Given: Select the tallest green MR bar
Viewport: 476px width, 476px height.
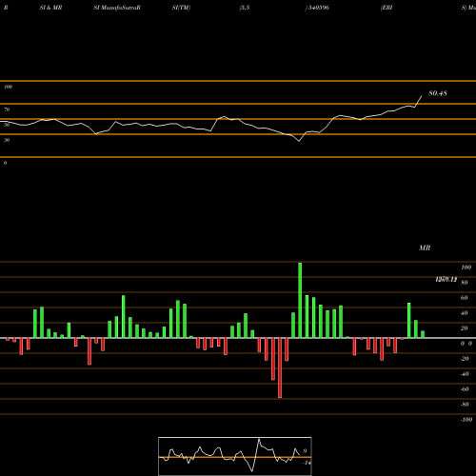Looking at the screenshot, I should pos(300,300).
